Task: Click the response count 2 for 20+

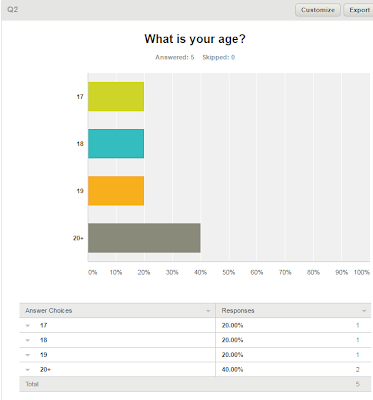Action: [357, 370]
